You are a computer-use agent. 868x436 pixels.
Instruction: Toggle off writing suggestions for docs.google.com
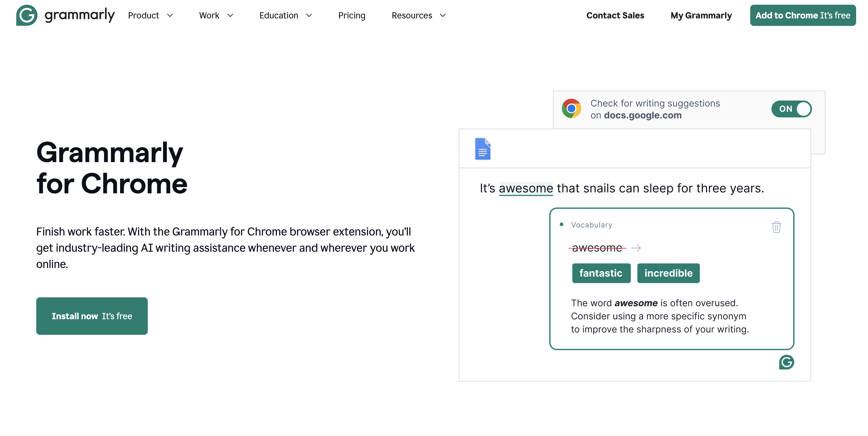[791, 108]
